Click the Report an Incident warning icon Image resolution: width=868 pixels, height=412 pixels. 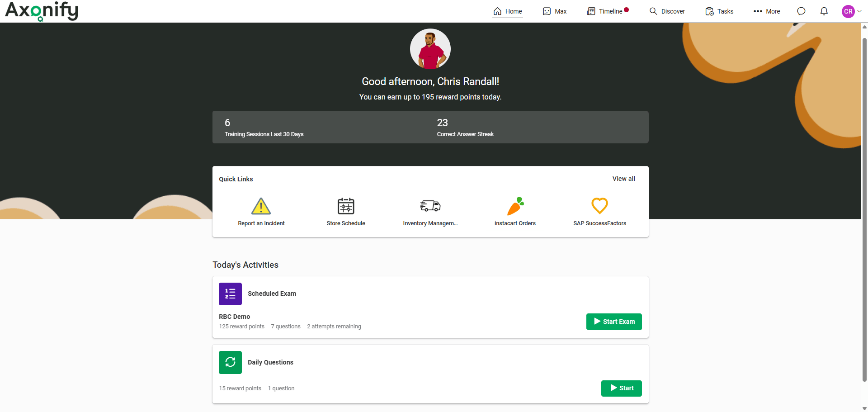click(x=261, y=206)
